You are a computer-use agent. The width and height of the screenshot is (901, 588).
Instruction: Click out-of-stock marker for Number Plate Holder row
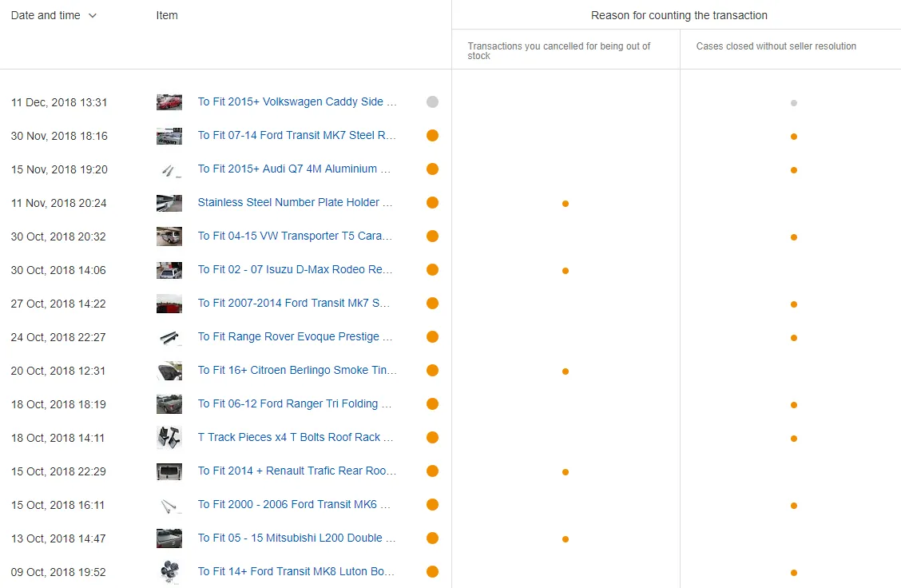point(566,204)
